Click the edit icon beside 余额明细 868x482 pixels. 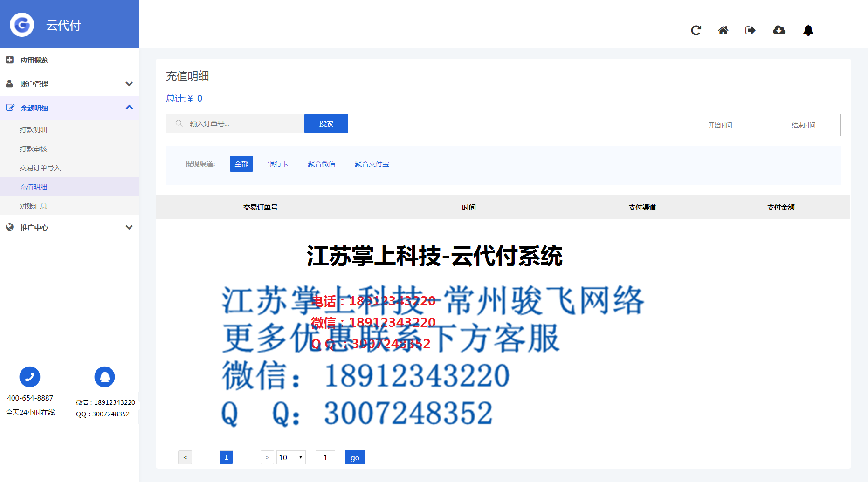click(10, 108)
